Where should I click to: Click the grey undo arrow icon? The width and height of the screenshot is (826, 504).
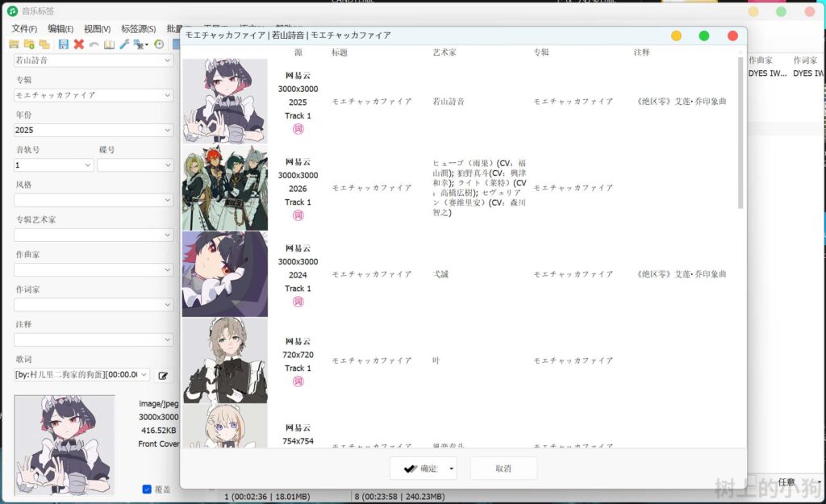pyautogui.click(x=94, y=45)
